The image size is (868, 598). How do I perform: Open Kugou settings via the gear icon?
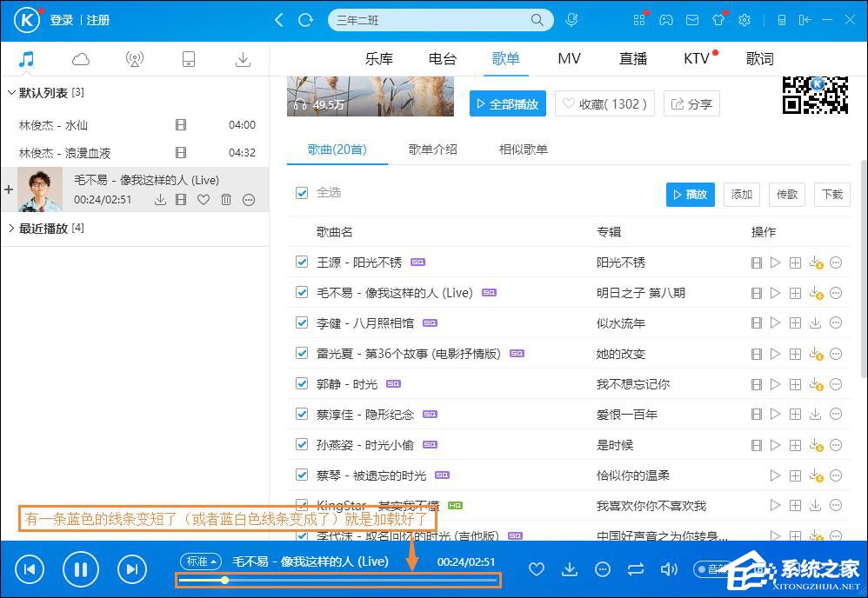[x=744, y=20]
